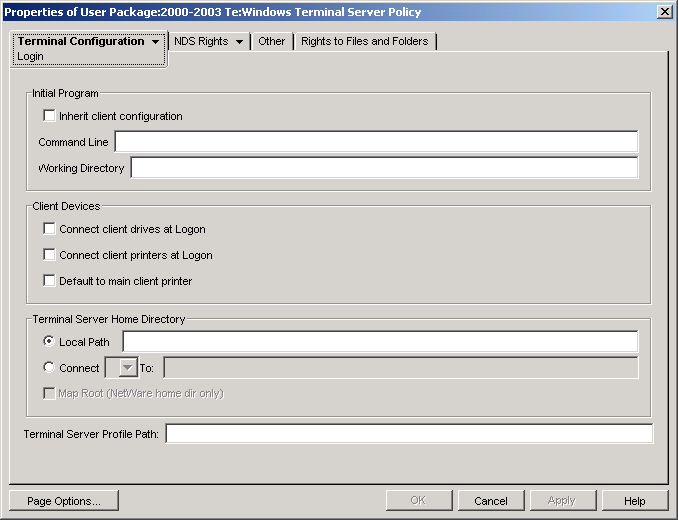Click the Initial Program group label
The image size is (678, 520).
point(65,93)
